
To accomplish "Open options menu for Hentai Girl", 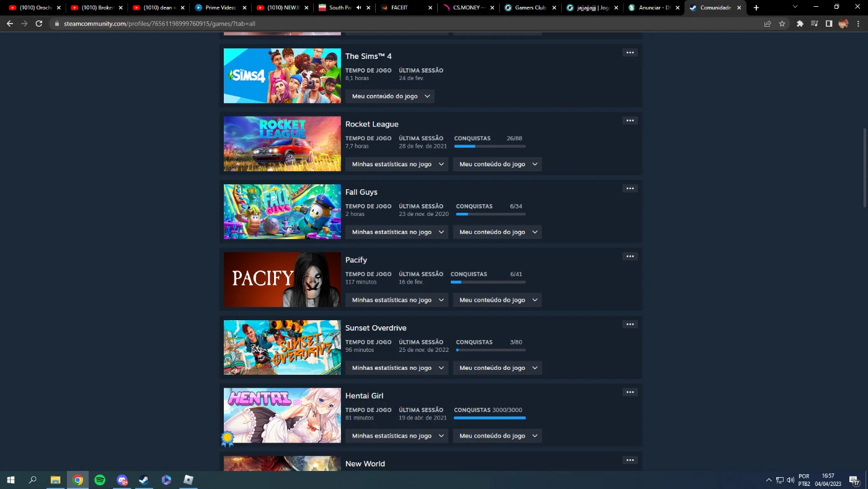I will coord(630,392).
